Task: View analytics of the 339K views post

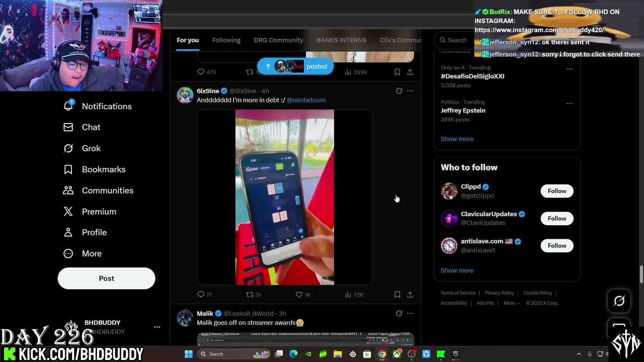Action: [356, 72]
